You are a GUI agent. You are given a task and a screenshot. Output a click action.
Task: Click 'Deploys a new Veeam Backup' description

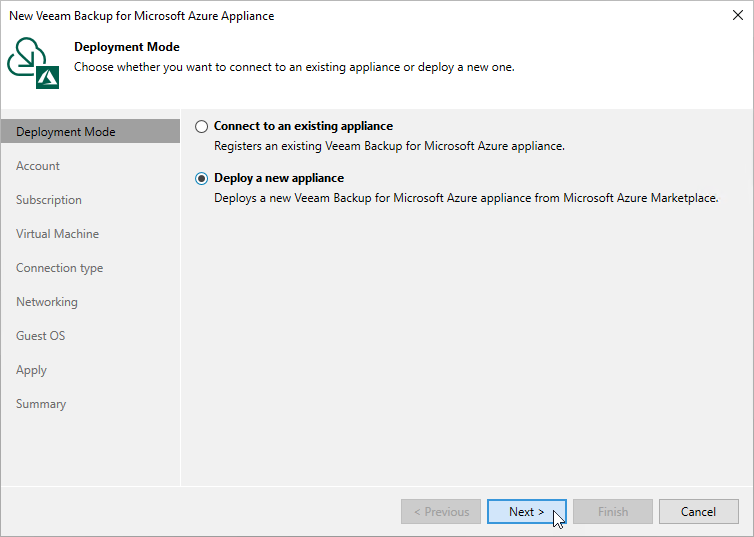coord(466,198)
